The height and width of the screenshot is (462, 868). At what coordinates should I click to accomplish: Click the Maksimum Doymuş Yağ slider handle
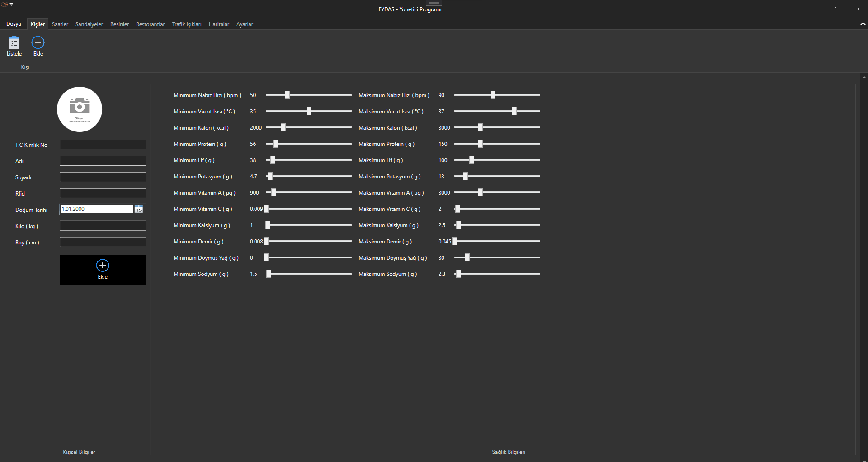(x=467, y=257)
